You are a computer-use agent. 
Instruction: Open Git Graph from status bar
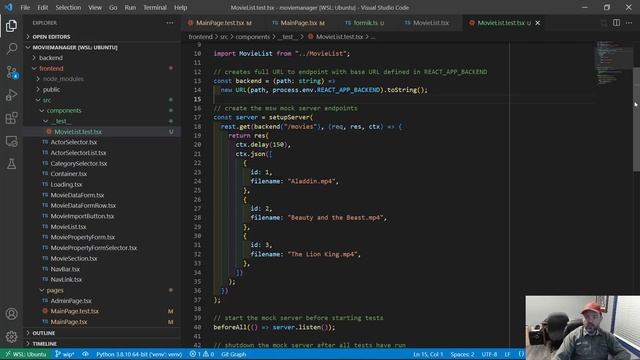(233, 354)
